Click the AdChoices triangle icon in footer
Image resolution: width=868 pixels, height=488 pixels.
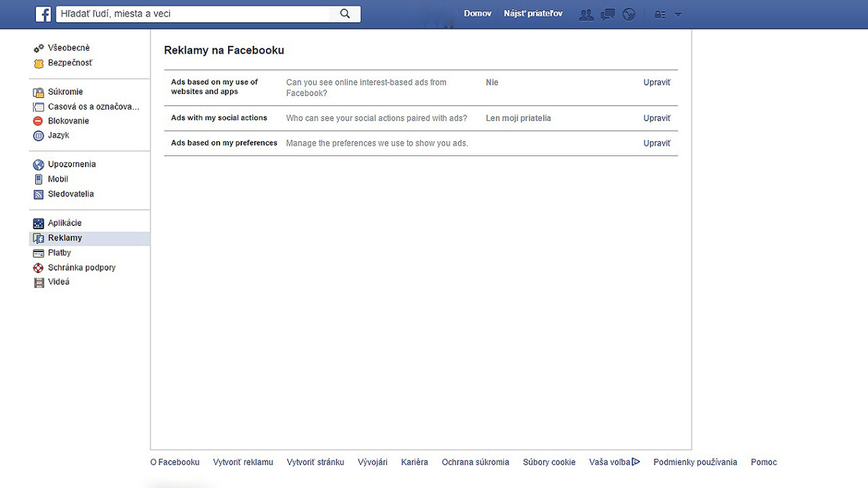point(636,462)
